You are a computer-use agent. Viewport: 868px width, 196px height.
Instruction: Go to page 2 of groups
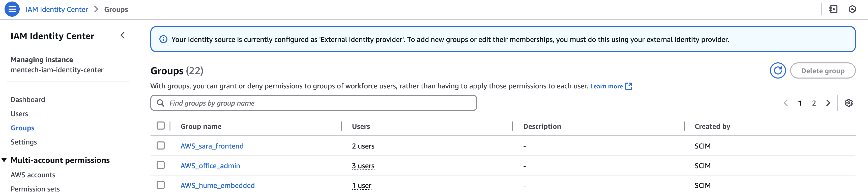(x=814, y=103)
